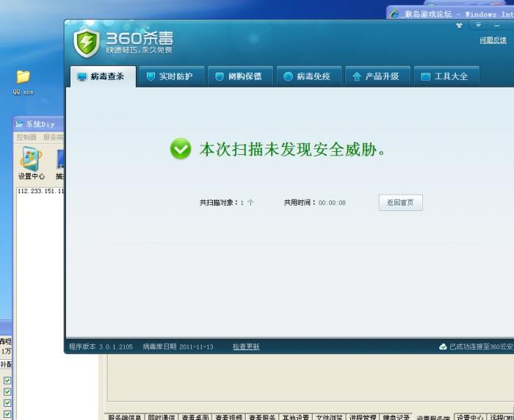This screenshot has height=420, width=514.
Task: Click the 共扫描对象: 1 个 text
Action: (x=226, y=203)
